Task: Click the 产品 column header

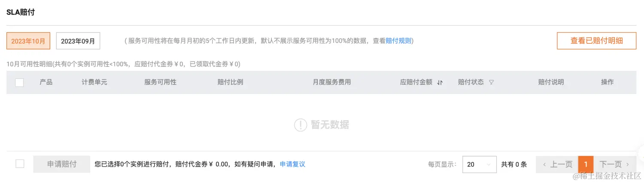Action: (x=46, y=82)
